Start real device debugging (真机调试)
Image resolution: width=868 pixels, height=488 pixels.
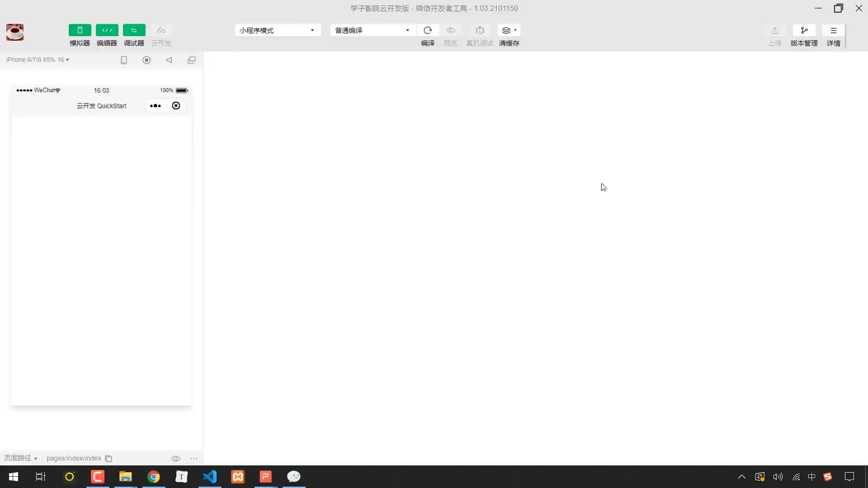480,30
